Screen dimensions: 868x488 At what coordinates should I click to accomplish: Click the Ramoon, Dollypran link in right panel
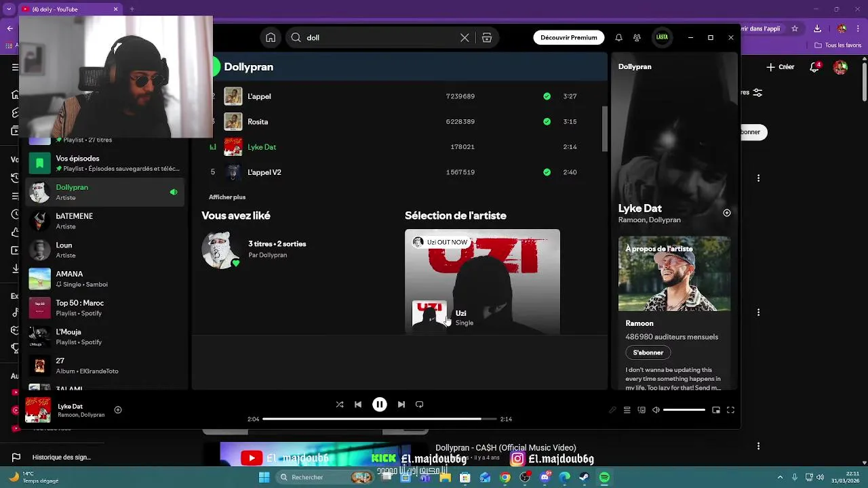649,220
